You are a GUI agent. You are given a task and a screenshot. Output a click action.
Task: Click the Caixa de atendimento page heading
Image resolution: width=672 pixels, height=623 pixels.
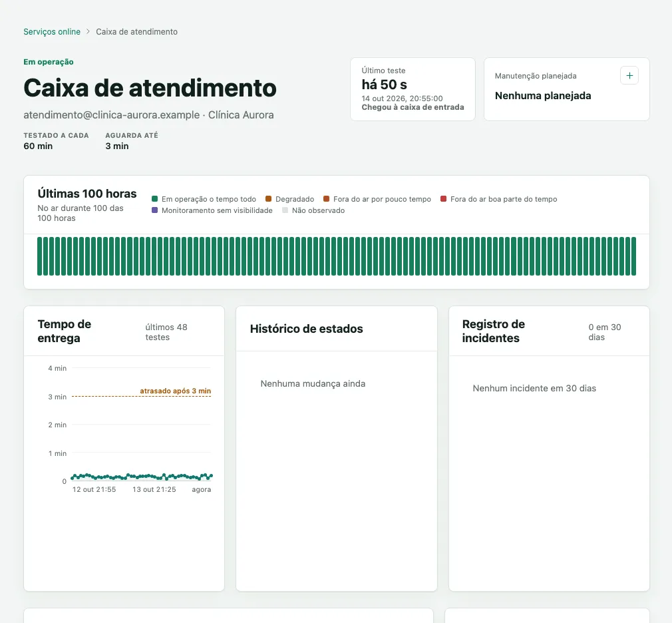(150, 88)
